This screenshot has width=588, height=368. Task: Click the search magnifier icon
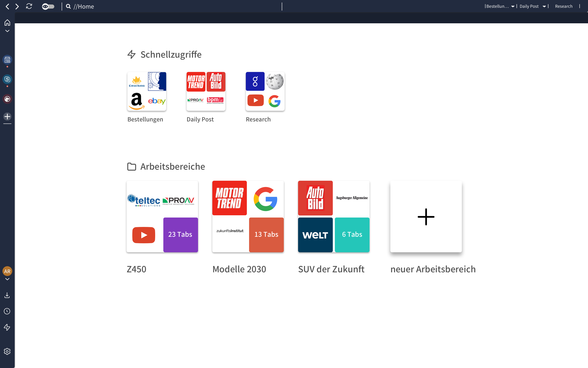(69, 6)
